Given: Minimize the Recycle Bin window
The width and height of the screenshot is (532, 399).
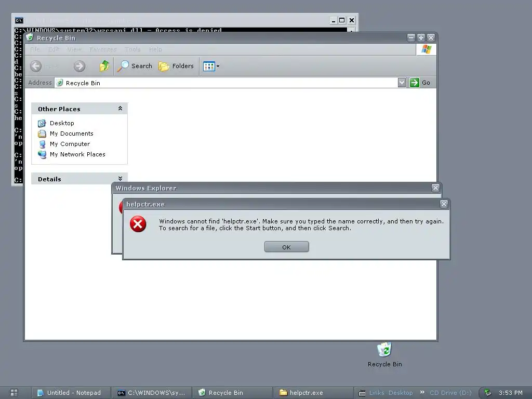Looking at the screenshot, I should tap(411, 37).
